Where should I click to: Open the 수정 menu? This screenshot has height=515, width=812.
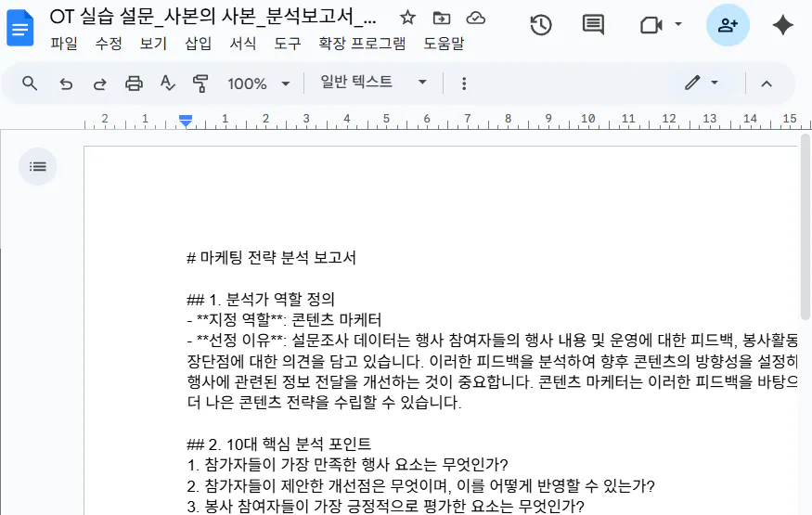point(109,44)
